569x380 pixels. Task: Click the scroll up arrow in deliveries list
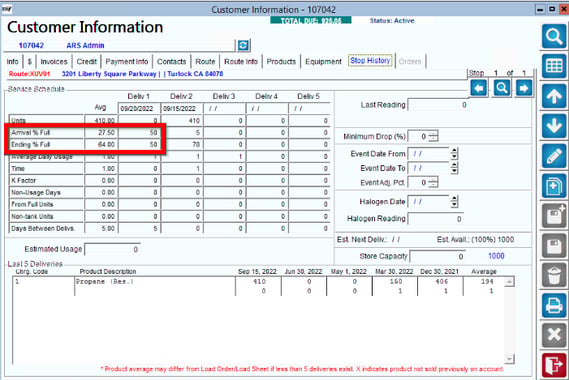click(509, 282)
